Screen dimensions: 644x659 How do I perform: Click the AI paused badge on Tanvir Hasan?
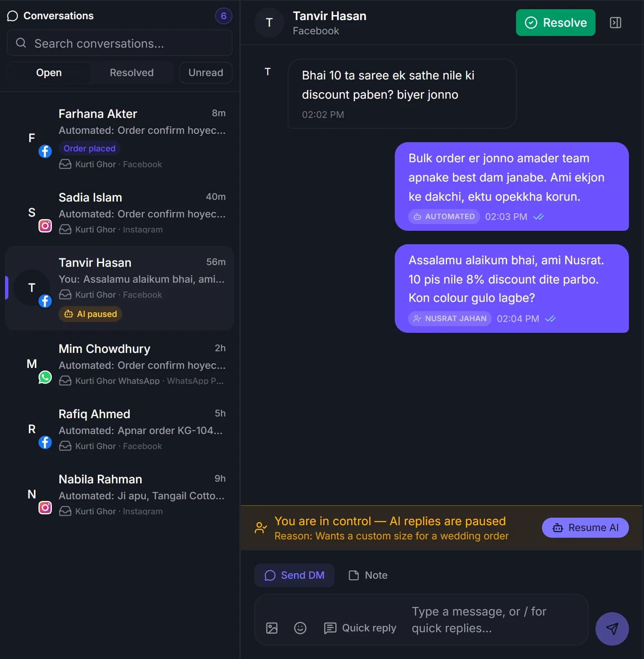click(x=90, y=314)
